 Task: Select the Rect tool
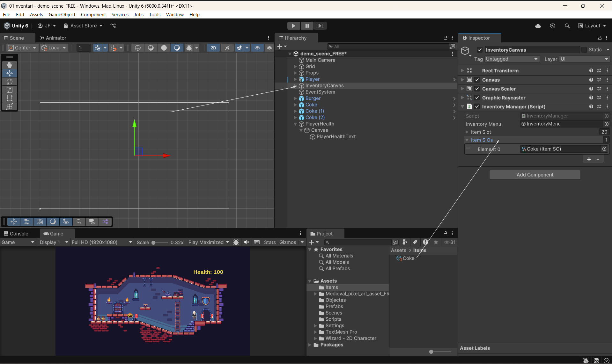click(x=10, y=98)
